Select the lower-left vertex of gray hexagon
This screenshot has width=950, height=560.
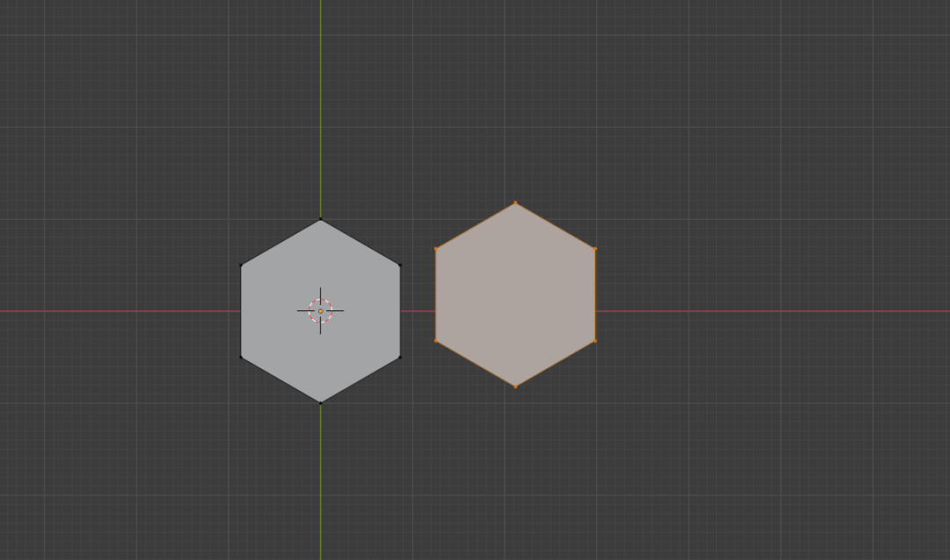[241, 357]
